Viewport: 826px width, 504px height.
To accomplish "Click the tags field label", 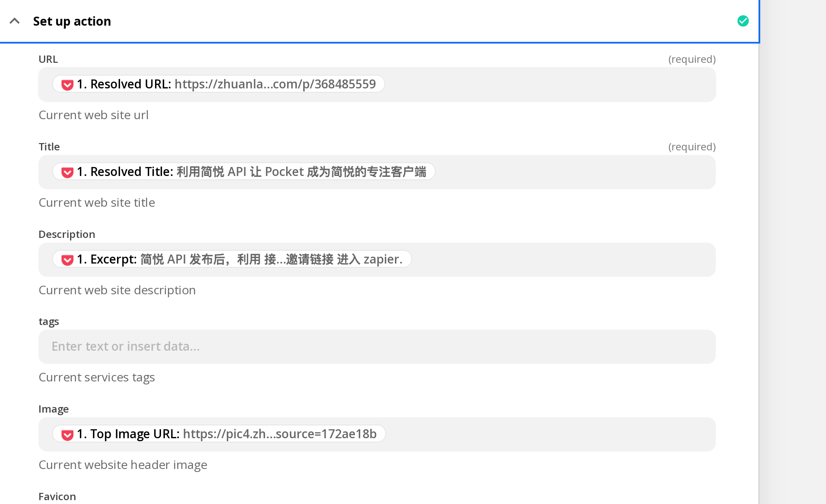I will point(49,322).
